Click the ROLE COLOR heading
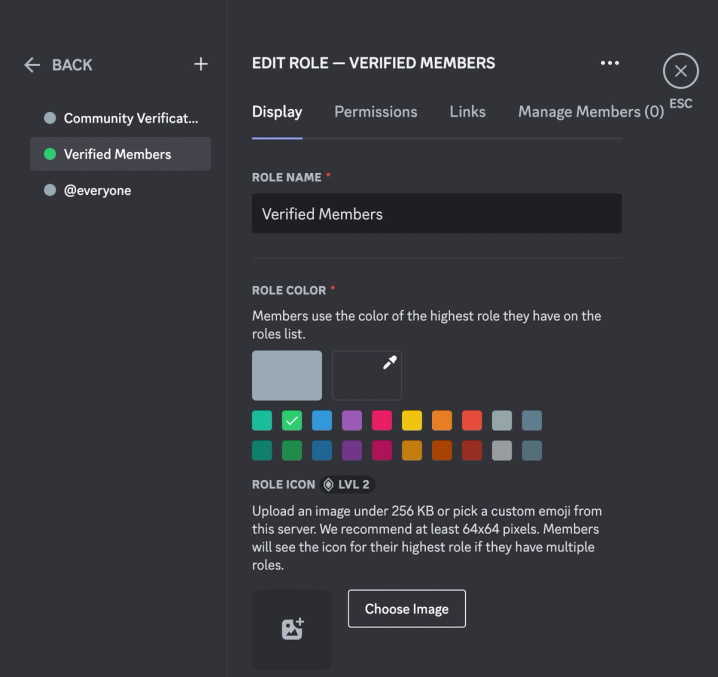This screenshot has width=718, height=677. [x=289, y=290]
